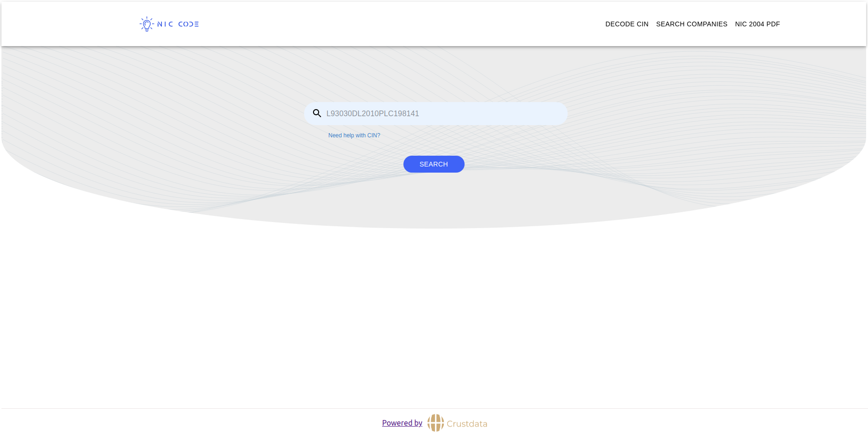868x436 pixels.
Task: Open the NIC 2004 PDF page
Action: pyautogui.click(x=757, y=24)
